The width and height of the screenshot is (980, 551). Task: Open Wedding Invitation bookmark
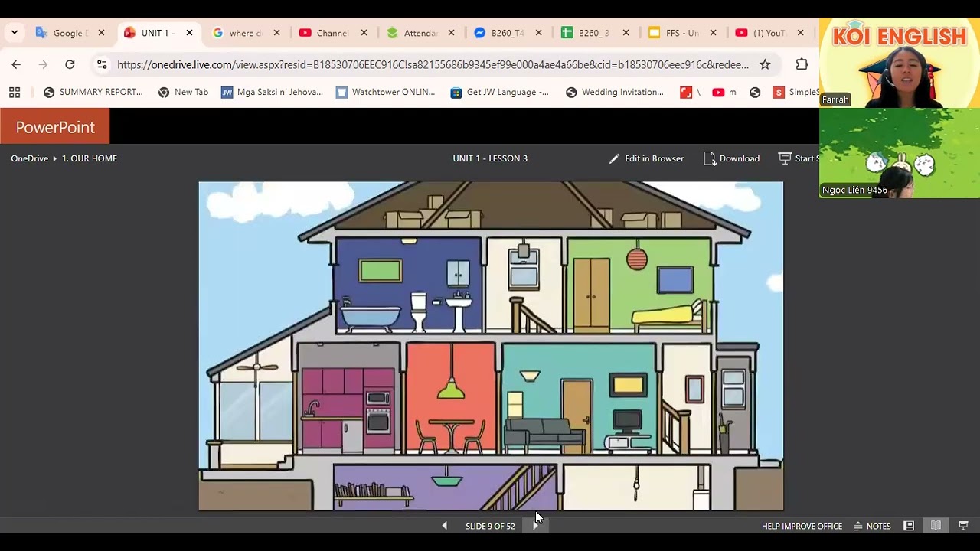tap(615, 92)
